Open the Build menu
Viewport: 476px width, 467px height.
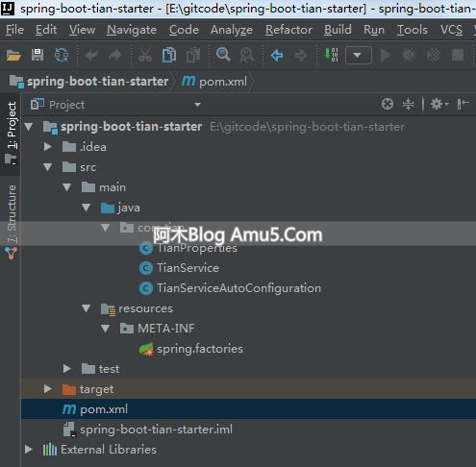pos(338,30)
